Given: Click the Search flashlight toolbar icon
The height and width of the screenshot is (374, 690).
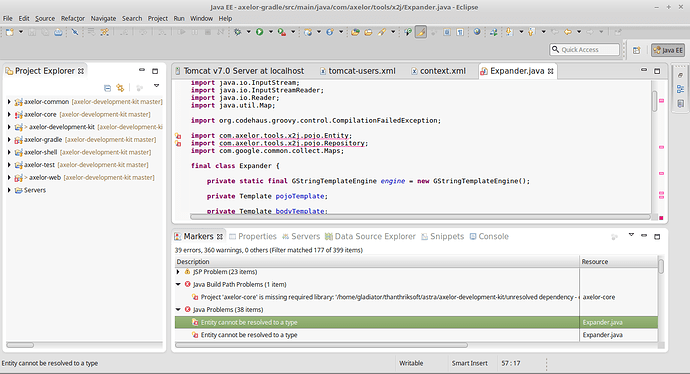Looking at the screenshot, I should click(382, 32).
